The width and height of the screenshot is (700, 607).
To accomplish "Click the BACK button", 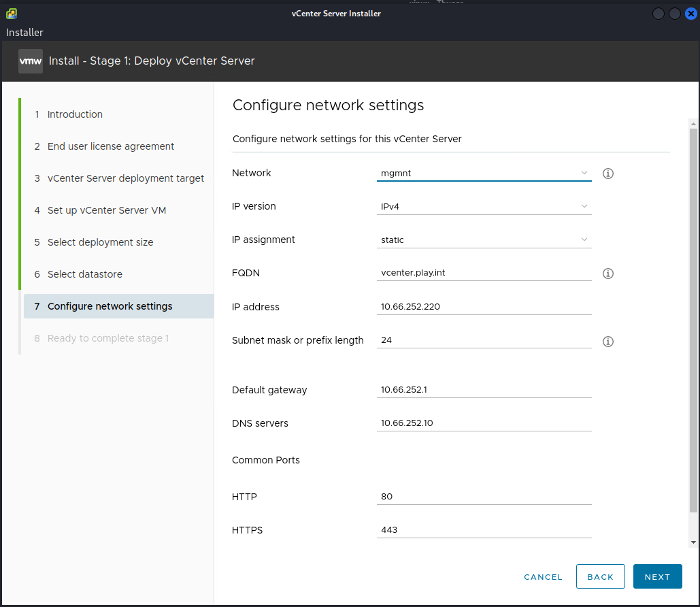I will tap(600, 576).
